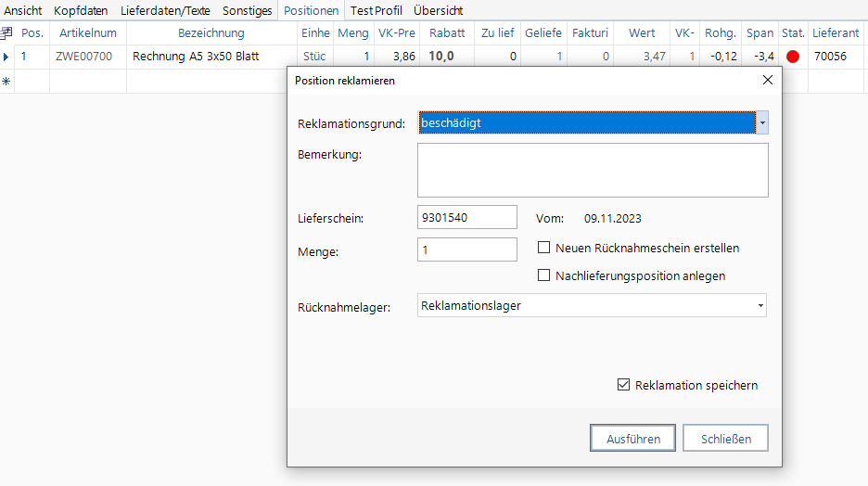
Task: Go to the Übersicht tab
Action: pos(438,11)
